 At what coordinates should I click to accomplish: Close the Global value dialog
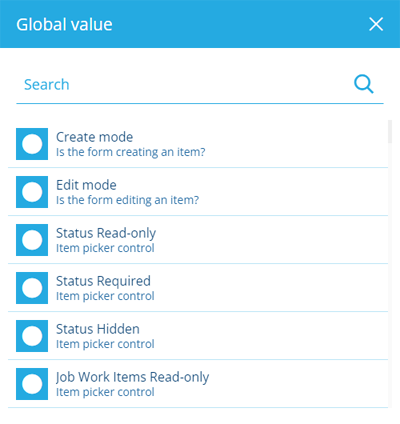tap(376, 24)
